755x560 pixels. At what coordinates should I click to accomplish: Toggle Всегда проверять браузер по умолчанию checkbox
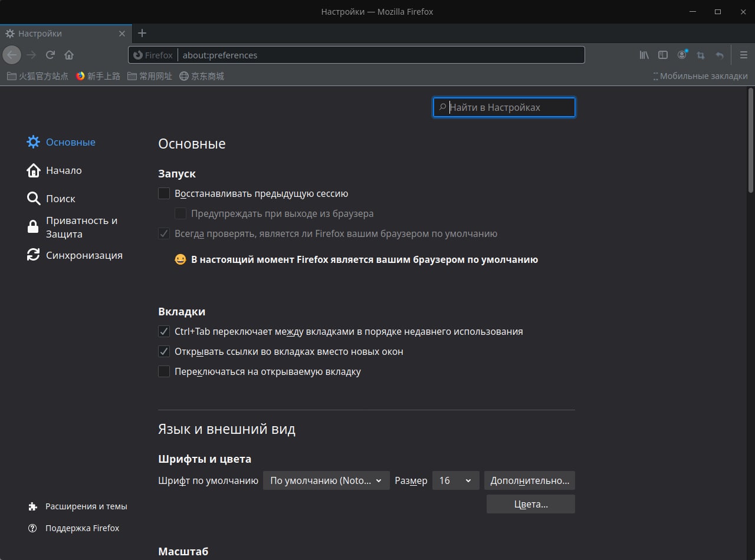(x=164, y=233)
